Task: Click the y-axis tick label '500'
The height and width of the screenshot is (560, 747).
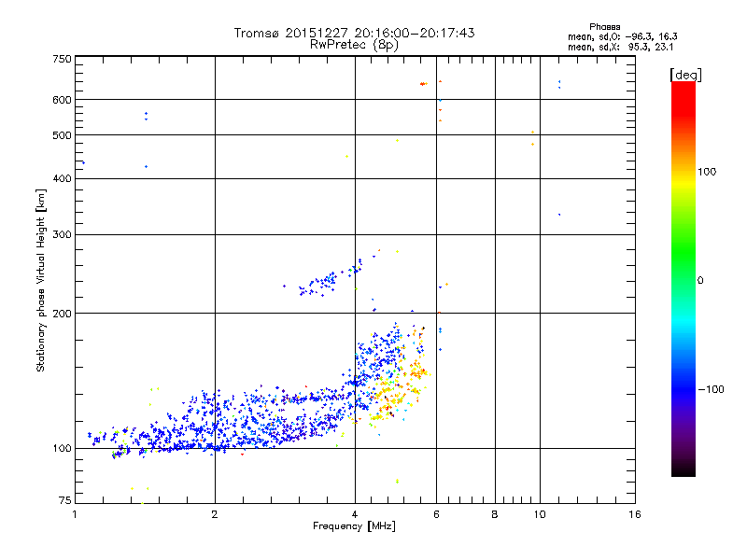Action: point(62,135)
